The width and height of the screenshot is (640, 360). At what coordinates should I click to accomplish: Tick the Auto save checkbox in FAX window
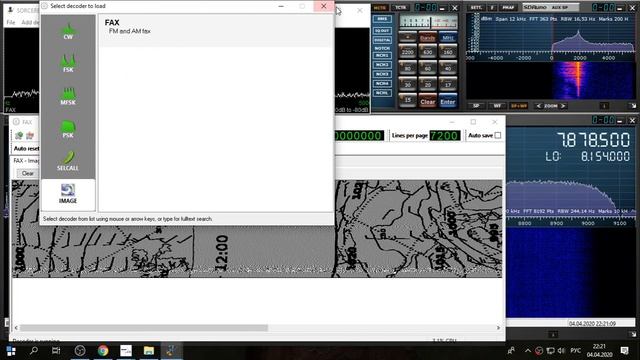(498, 136)
